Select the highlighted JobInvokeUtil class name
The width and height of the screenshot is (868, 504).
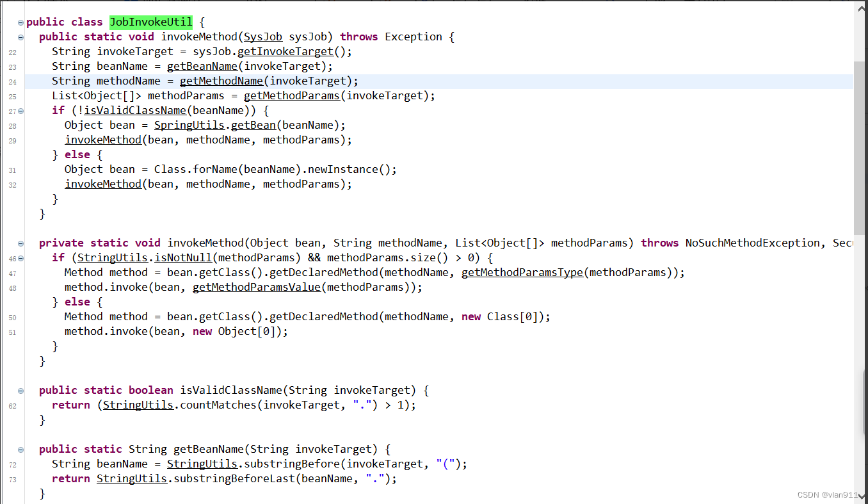point(151,21)
